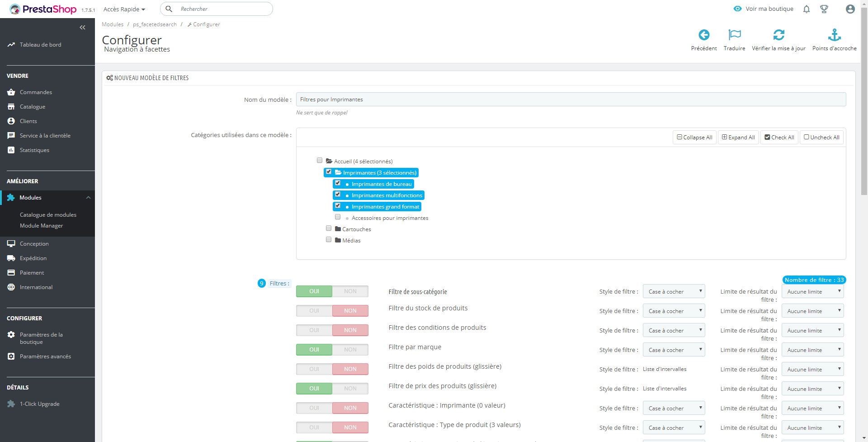Click the Paramètres de la boutique gear icon
Image resolution: width=868 pixels, height=442 pixels.
pyautogui.click(x=11, y=335)
